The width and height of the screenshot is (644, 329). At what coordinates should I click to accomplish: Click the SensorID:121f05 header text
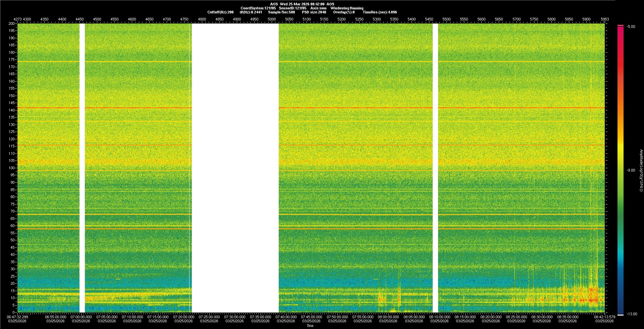point(292,8)
